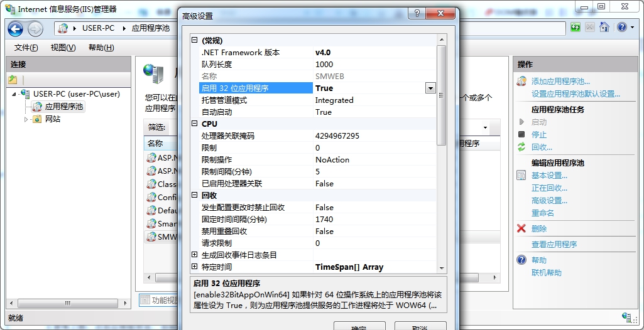
Task: Collapse the CPU category
Action: (x=195, y=124)
